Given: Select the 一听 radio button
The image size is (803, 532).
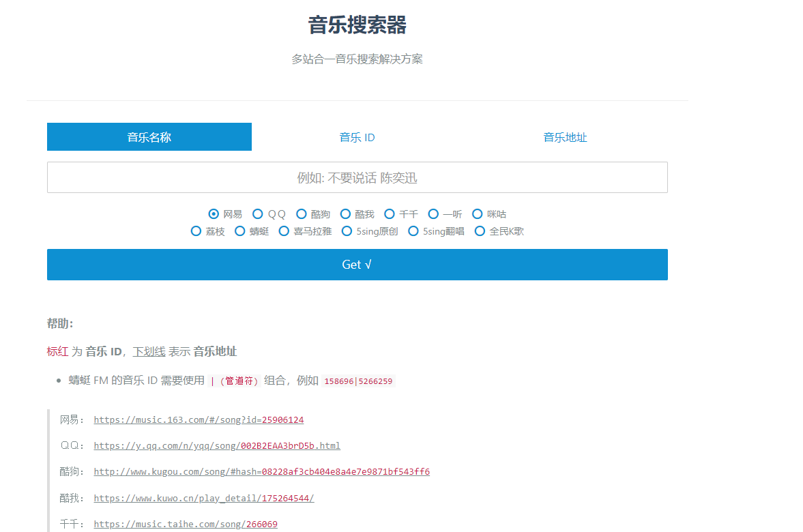Looking at the screenshot, I should pyautogui.click(x=433, y=214).
